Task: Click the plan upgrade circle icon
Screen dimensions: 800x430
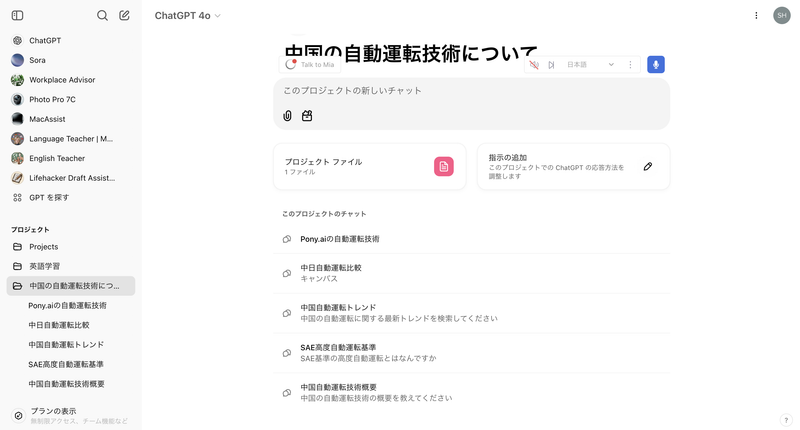Action: pos(18,416)
